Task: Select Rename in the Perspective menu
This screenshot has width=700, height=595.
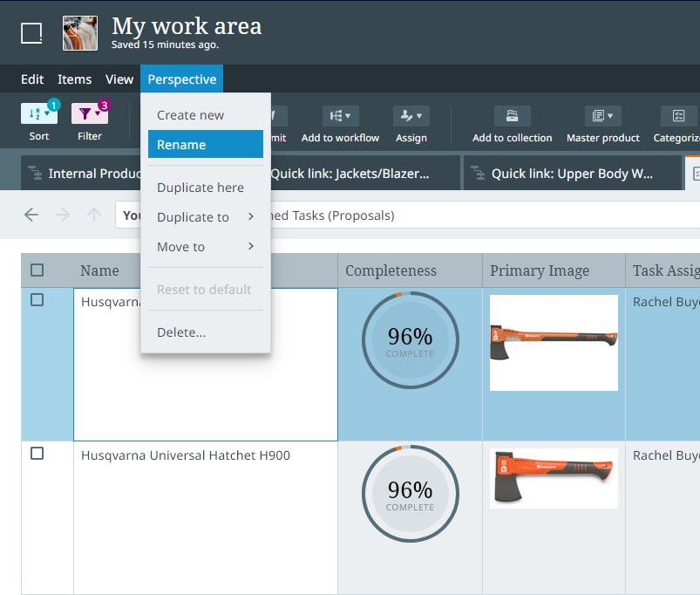Action: (x=205, y=145)
